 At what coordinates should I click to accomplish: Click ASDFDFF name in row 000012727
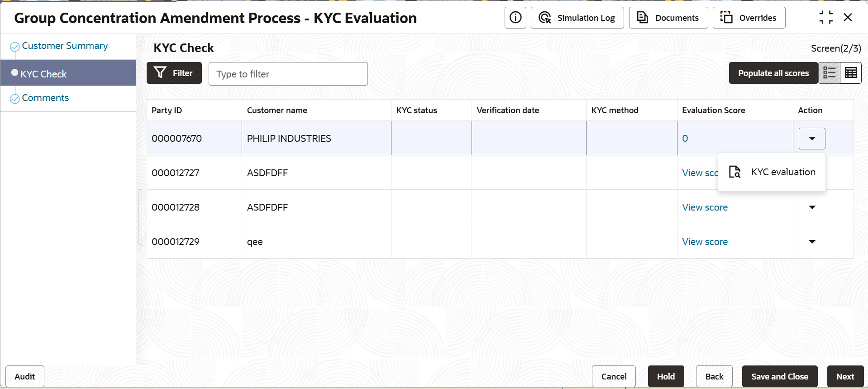point(267,173)
